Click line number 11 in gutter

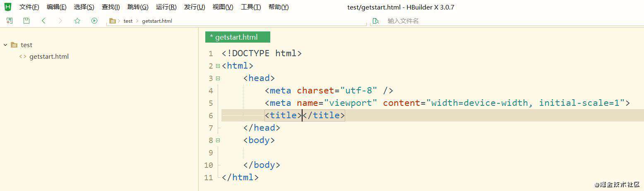coord(209,177)
